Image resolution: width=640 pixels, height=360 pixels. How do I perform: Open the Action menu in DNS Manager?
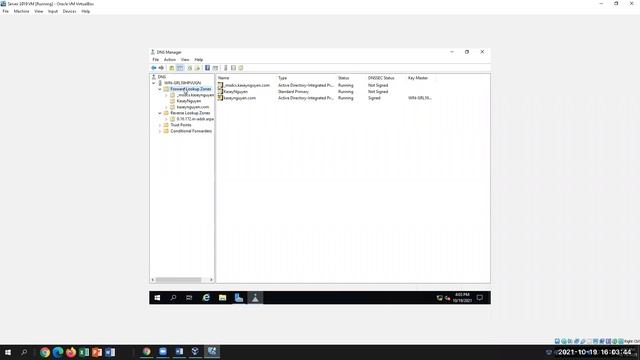170,60
